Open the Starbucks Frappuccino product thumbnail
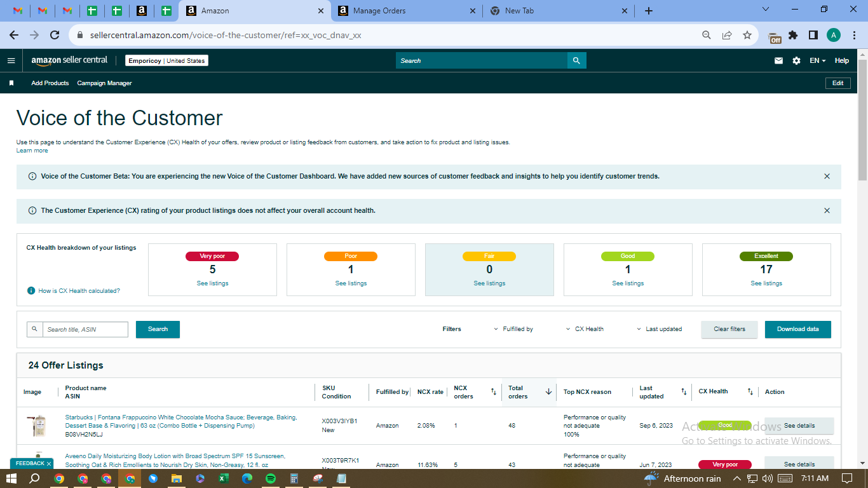The height and width of the screenshot is (488, 868). click(37, 426)
